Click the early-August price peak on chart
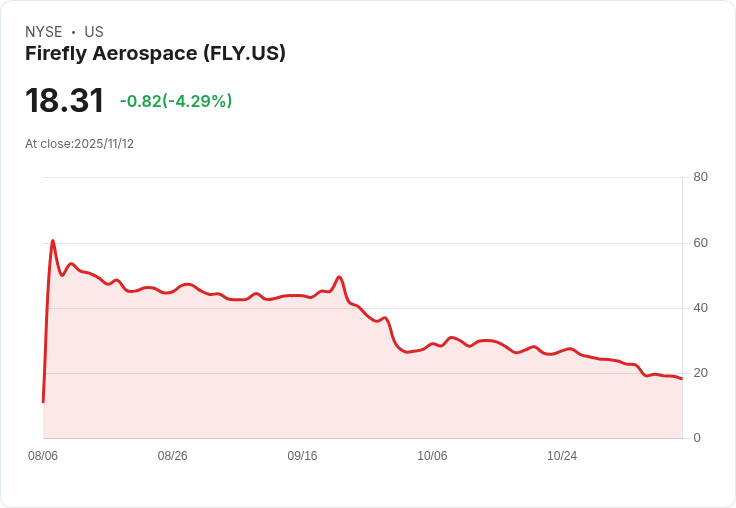Viewport: 736px width, 508px height. pos(53,241)
